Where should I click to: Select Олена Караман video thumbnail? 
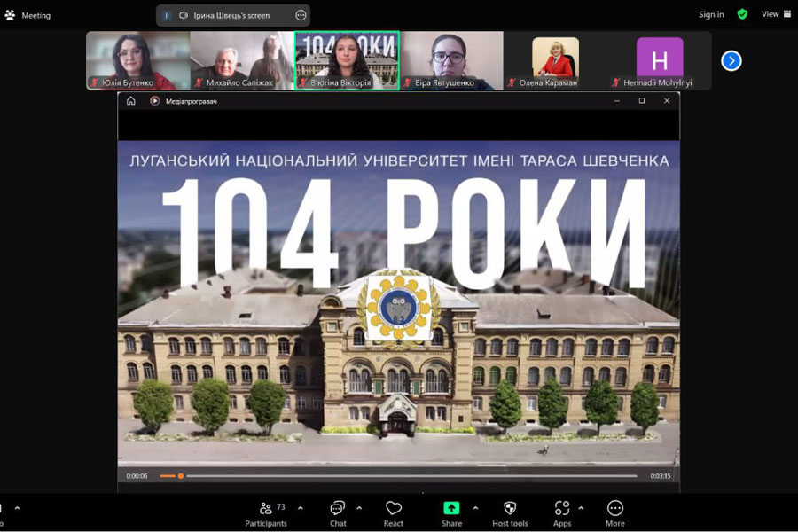pos(555,60)
